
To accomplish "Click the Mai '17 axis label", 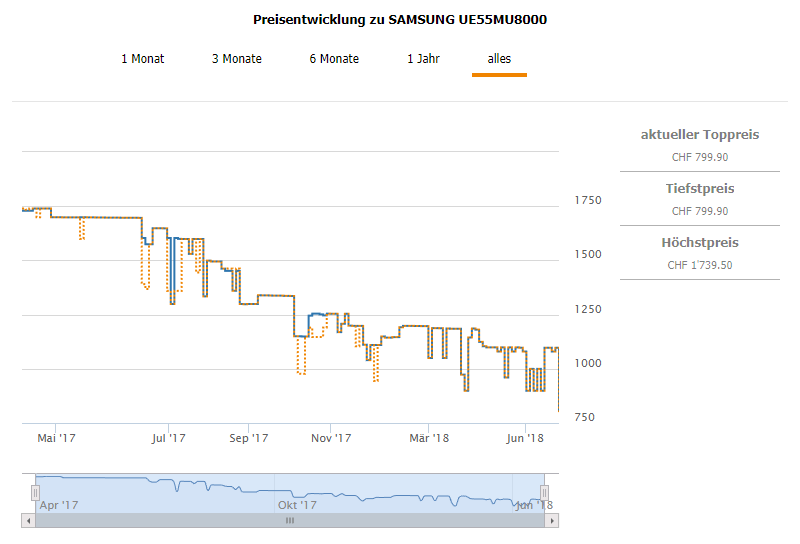I will pyautogui.click(x=56, y=438).
